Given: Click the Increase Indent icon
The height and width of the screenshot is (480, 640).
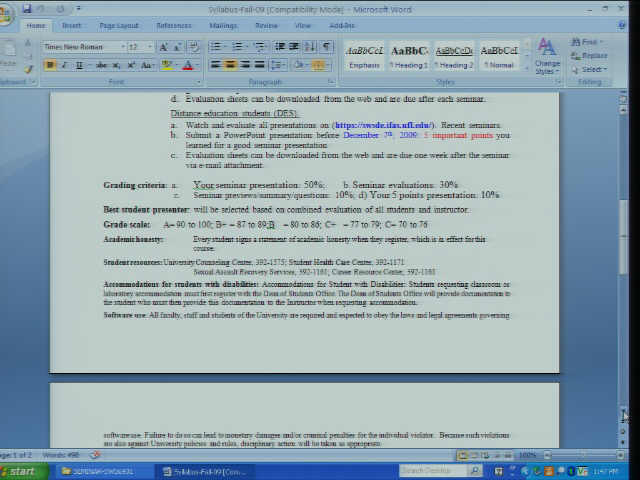Looking at the screenshot, I should point(294,47).
